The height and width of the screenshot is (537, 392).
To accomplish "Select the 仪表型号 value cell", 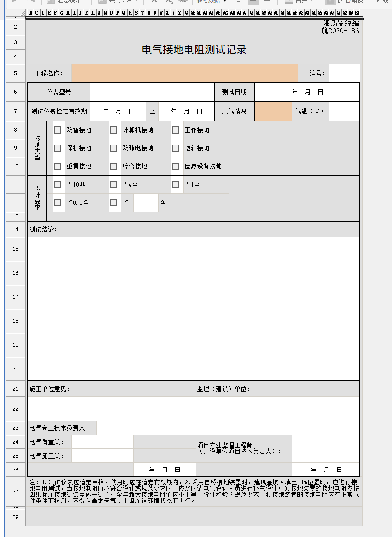I will pyautogui.click(x=152, y=92).
